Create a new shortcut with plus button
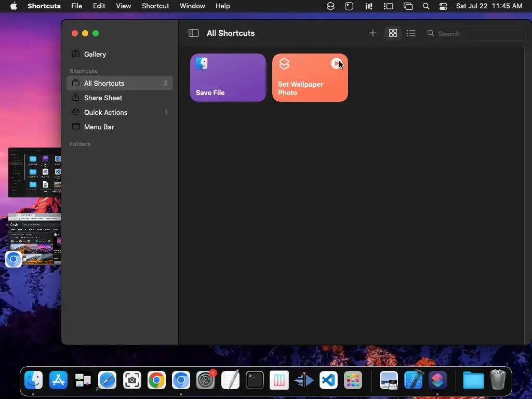Image resolution: width=532 pixels, height=399 pixels. [373, 33]
